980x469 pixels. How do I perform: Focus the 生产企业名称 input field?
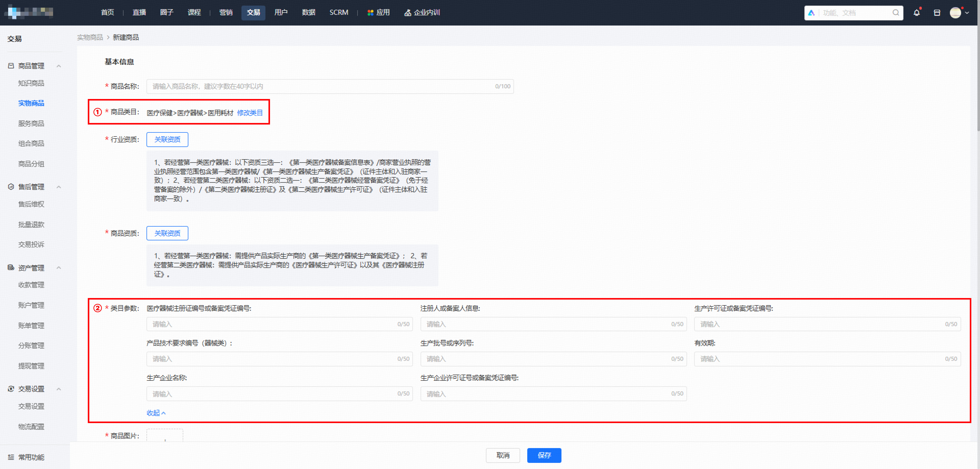point(280,394)
